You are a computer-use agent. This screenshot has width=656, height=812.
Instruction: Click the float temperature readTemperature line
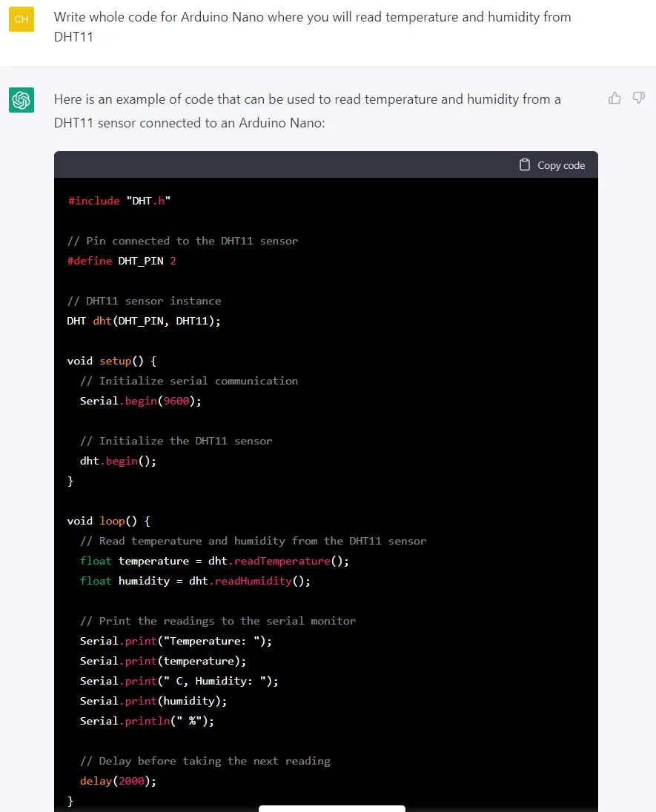point(214,561)
